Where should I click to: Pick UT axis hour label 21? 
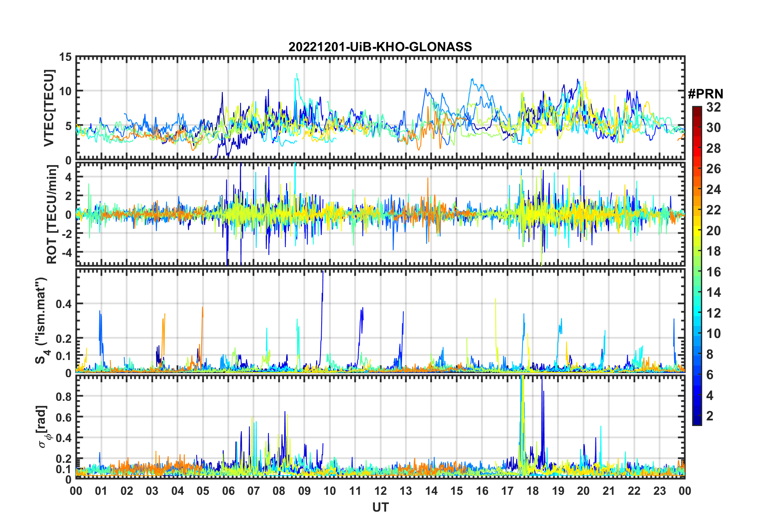coord(609,491)
